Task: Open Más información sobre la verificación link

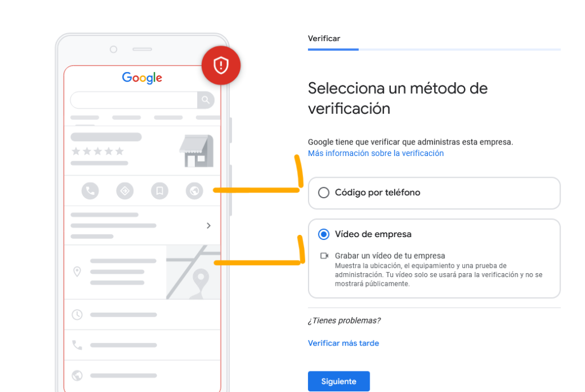Action: coord(375,153)
